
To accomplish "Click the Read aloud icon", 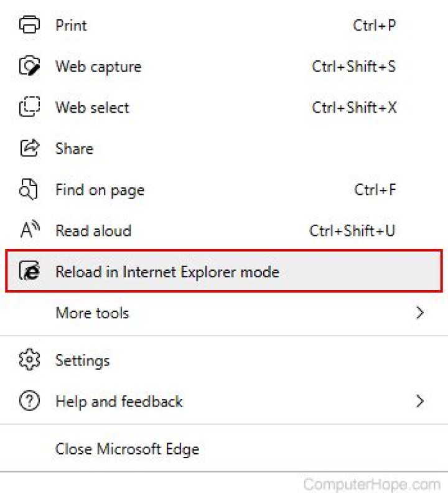I will point(29,231).
